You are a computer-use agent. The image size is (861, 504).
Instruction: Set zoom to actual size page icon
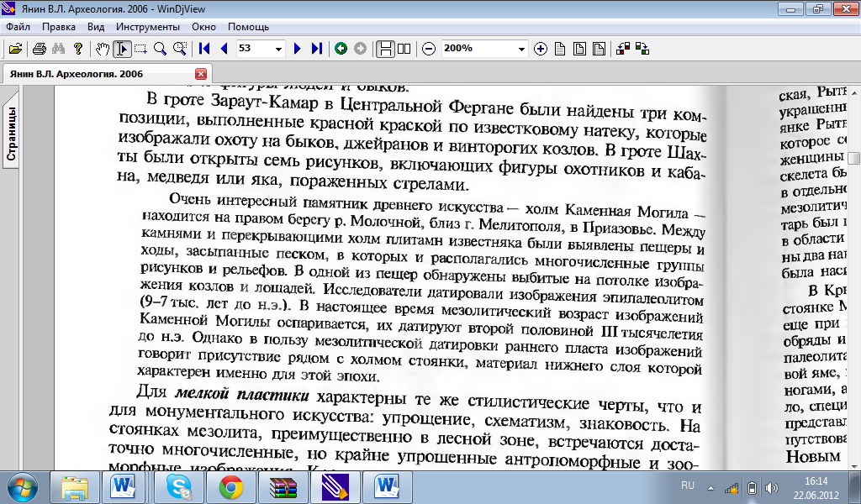click(559, 49)
